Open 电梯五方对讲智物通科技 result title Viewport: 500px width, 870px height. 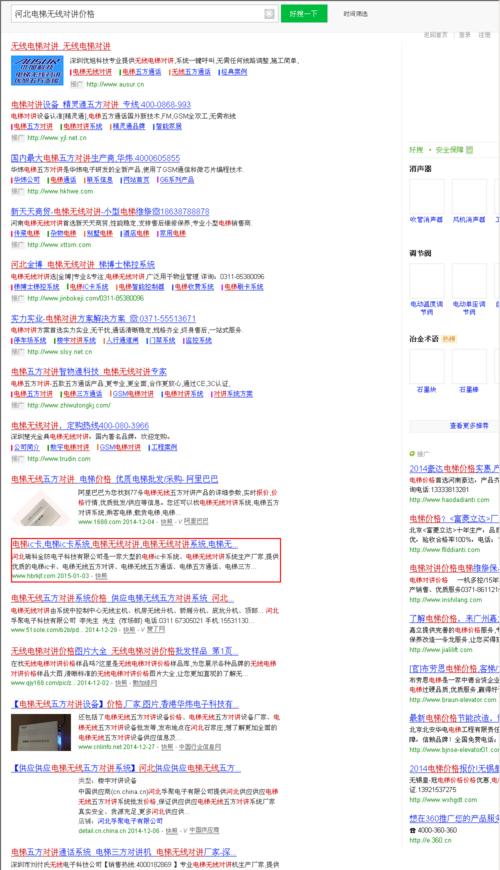(x=89, y=372)
